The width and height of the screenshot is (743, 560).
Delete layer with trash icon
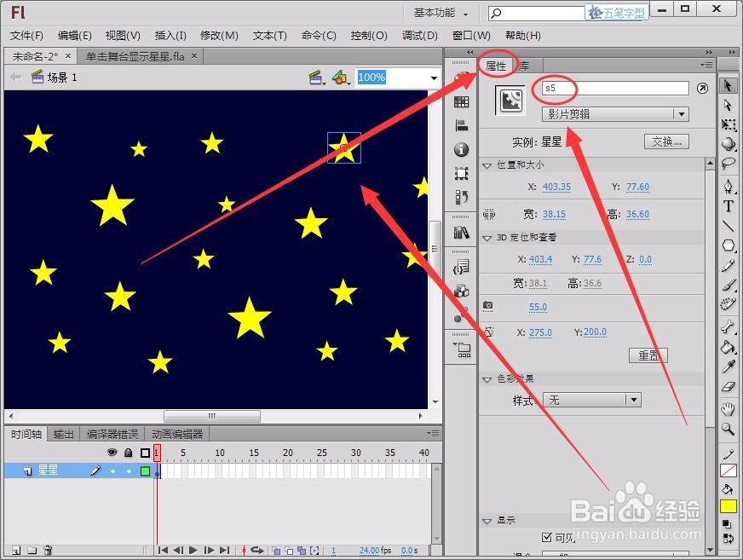(48, 550)
